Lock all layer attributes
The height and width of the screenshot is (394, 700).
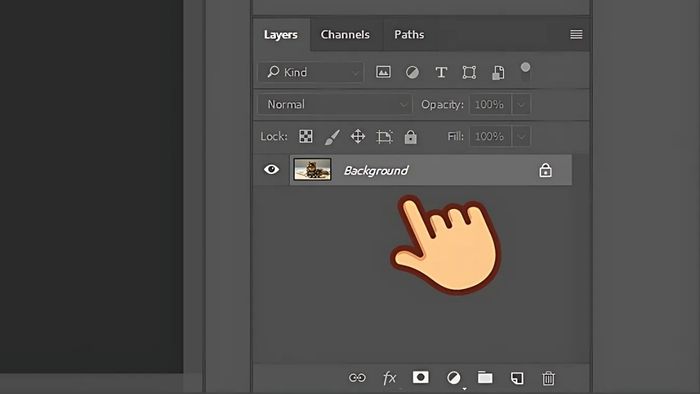pos(411,137)
